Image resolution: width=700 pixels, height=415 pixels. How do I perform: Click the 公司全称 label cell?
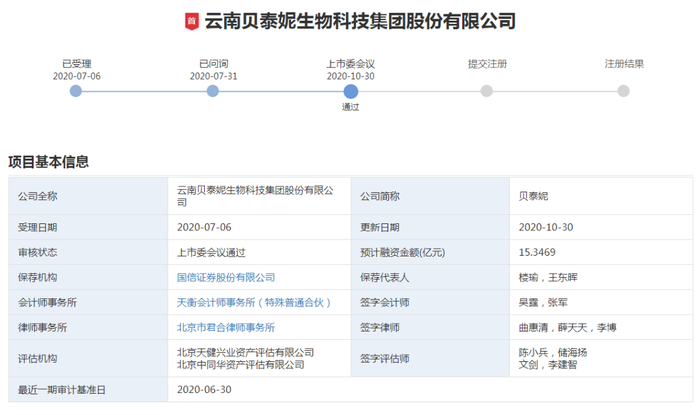pyautogui.click(x=88, y=196)
